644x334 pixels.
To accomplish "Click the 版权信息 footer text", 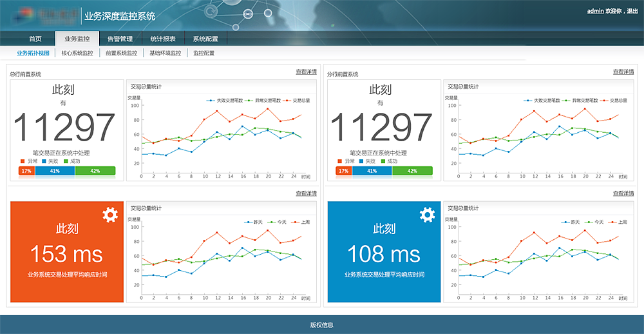I will point(321,325).
